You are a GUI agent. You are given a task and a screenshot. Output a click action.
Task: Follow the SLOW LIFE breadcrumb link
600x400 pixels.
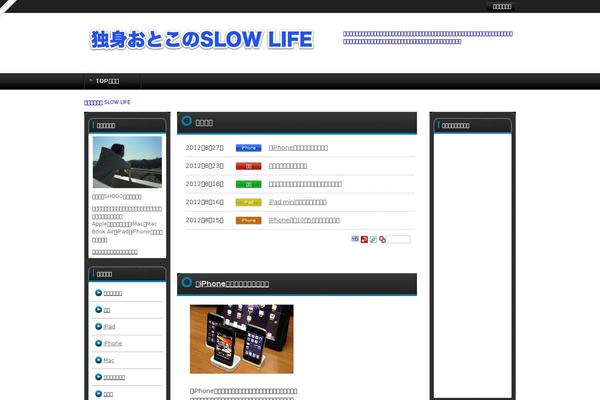coord(107,102)
